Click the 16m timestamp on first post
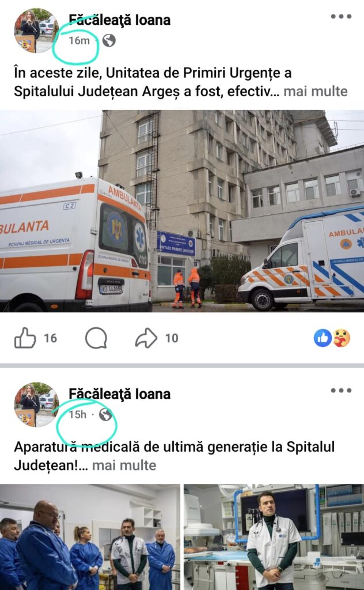This screenshot has height=590, width=364. (x=79, y=40)
